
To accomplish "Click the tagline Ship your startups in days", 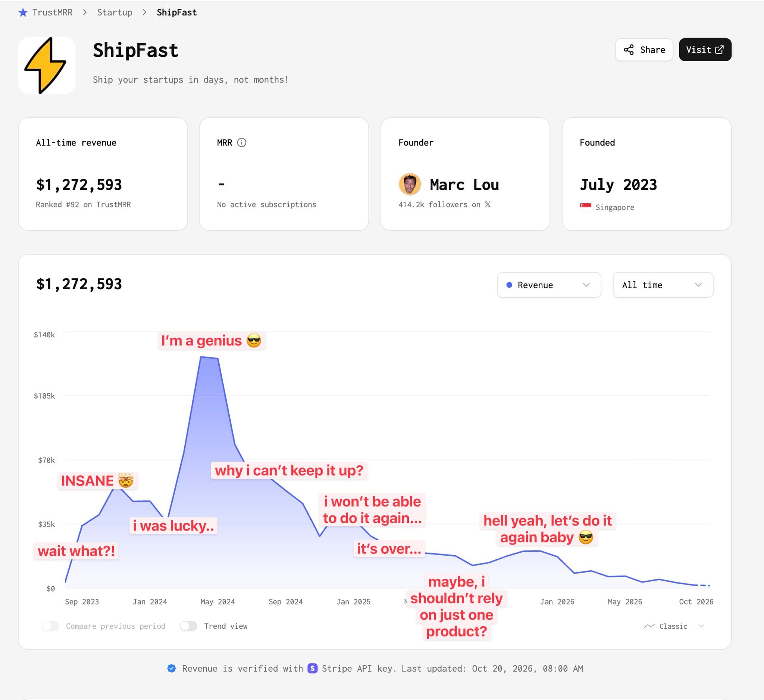I will point(191,79).
